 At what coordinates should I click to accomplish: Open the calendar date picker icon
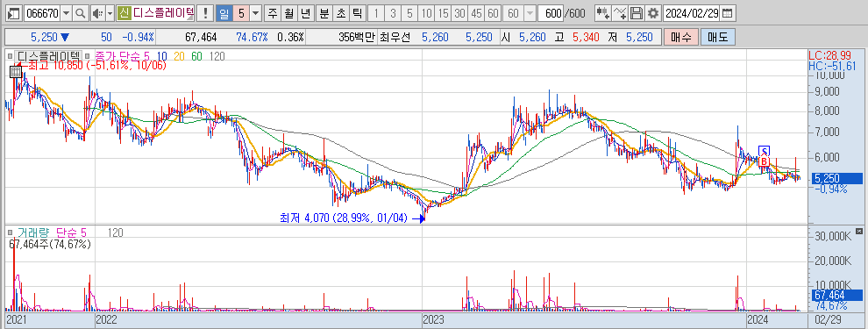pos(728,13)
